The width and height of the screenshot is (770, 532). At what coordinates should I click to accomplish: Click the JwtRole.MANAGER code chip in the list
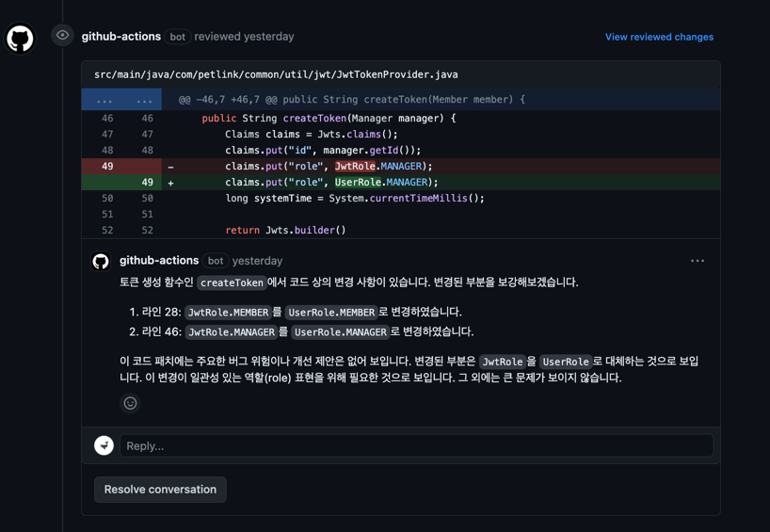[x=232, y=332]
